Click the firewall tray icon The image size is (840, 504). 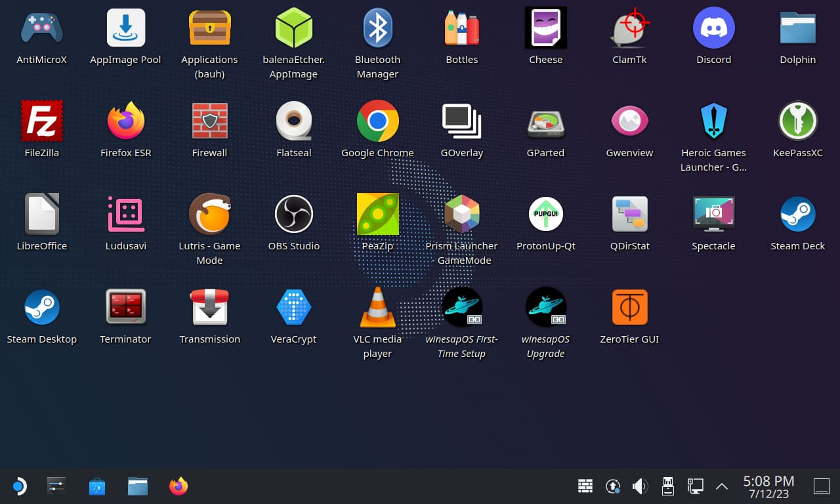click(585, 486)
